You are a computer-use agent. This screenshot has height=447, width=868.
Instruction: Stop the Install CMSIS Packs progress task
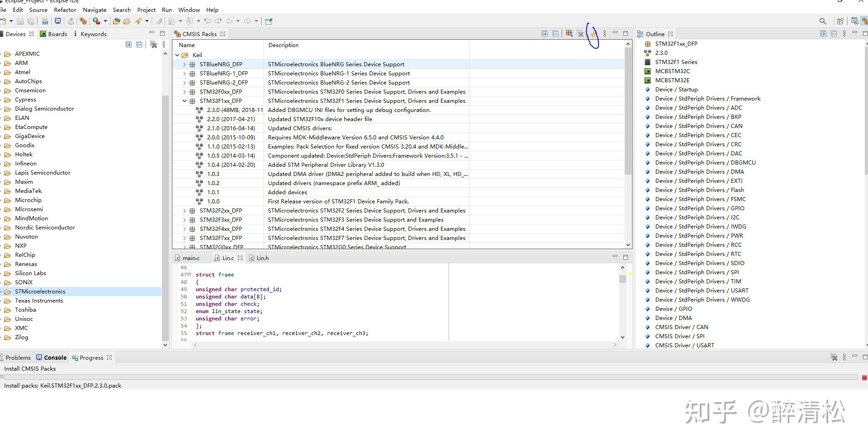point(864,378)
